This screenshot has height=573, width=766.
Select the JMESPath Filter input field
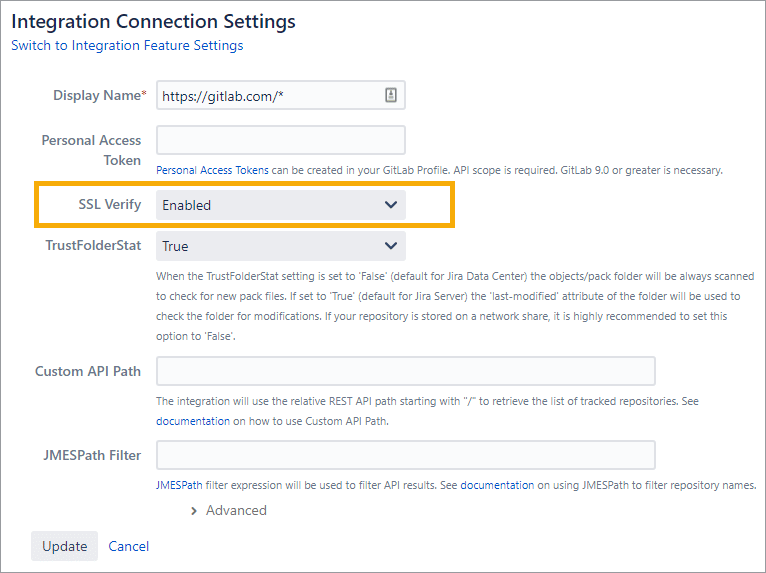coord(405,455)
